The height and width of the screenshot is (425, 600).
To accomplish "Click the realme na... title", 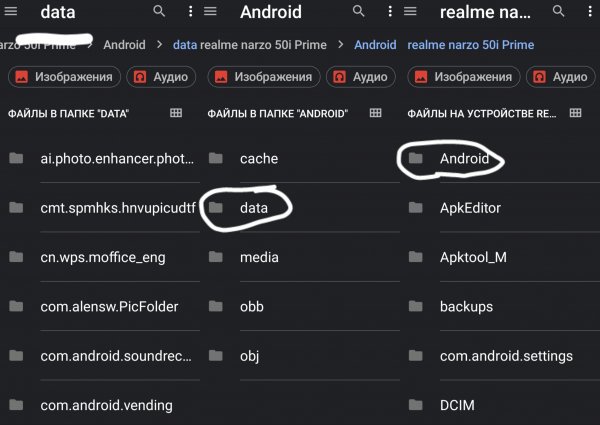I will click(x=485, y=12).
